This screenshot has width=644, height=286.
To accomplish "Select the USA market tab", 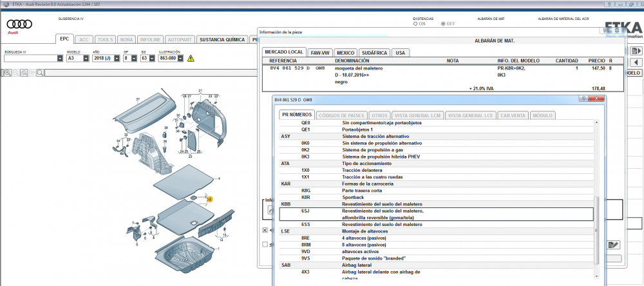I will 401,53.
